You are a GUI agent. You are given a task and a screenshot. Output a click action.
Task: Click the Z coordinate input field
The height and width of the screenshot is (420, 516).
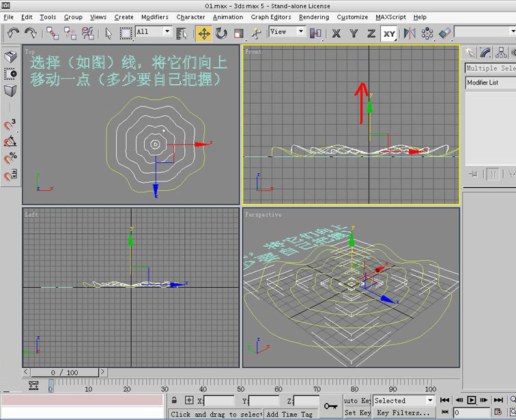(x=306, y=401)
